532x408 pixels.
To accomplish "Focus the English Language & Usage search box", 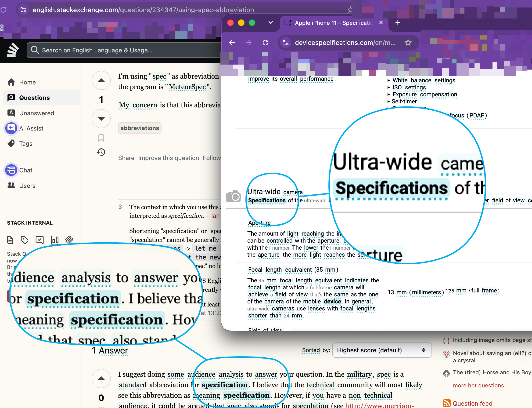I will point(124,50).
